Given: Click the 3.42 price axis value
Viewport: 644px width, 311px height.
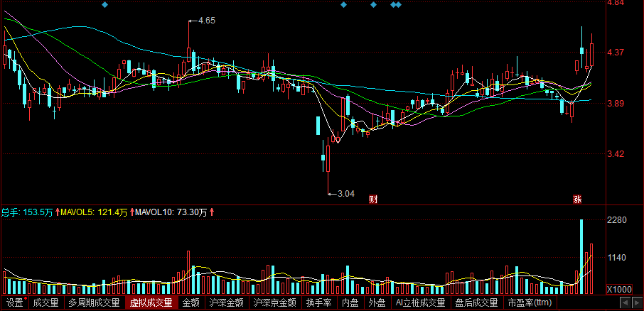Looking at the screenshot, I should 616,154.
